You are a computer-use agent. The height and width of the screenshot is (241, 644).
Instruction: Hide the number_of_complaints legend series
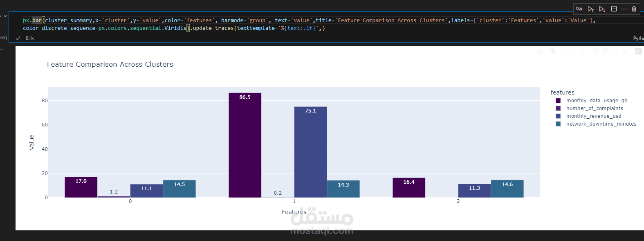[594, 108]
